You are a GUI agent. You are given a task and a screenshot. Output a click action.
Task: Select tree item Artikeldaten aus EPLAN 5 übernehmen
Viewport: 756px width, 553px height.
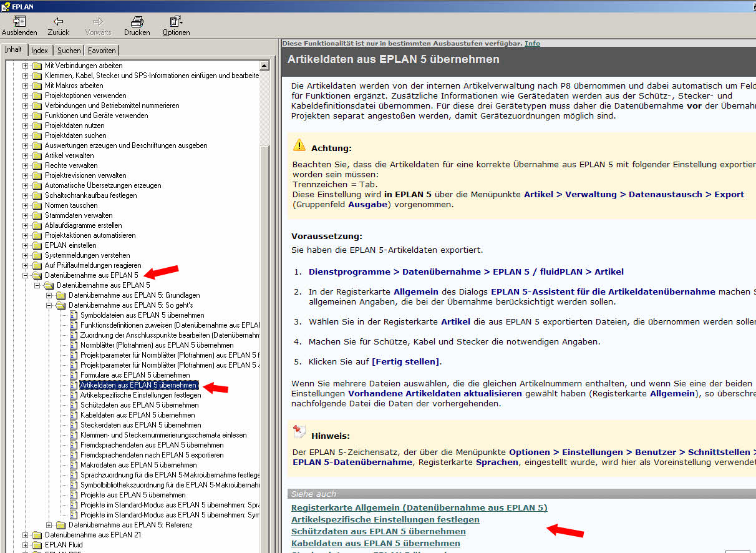pyautogui.click(x=138, y=385)
